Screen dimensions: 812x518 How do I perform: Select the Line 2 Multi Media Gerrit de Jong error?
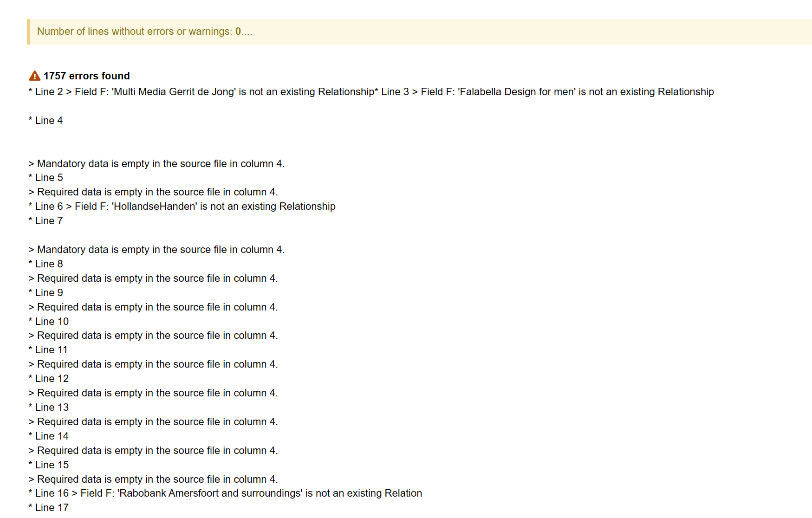tap(201, 92)
